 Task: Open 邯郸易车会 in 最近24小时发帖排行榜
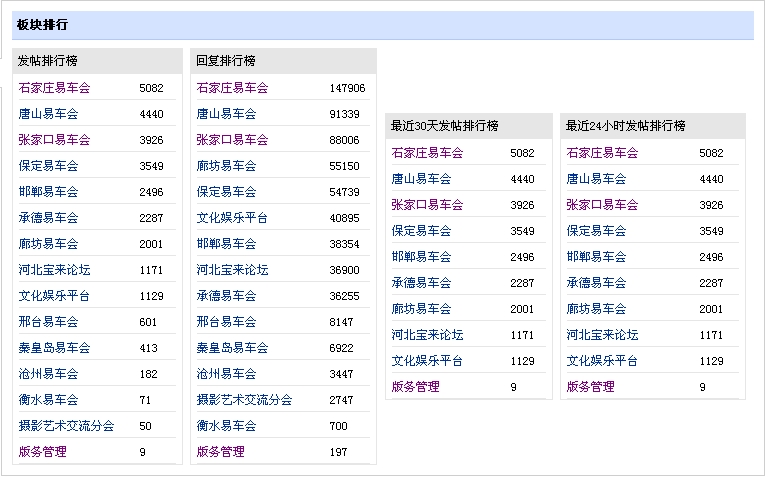[x=597, y=257]
